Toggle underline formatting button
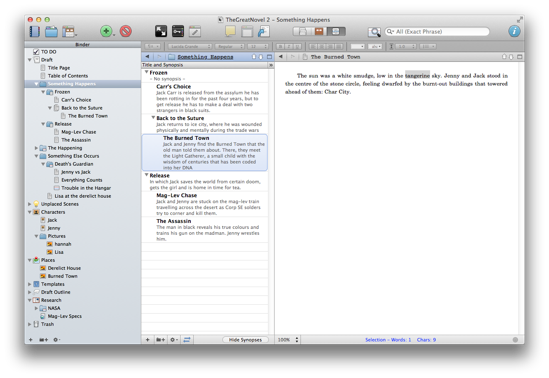Viewport: 549px width, 378px height. (x=298, y=46)
